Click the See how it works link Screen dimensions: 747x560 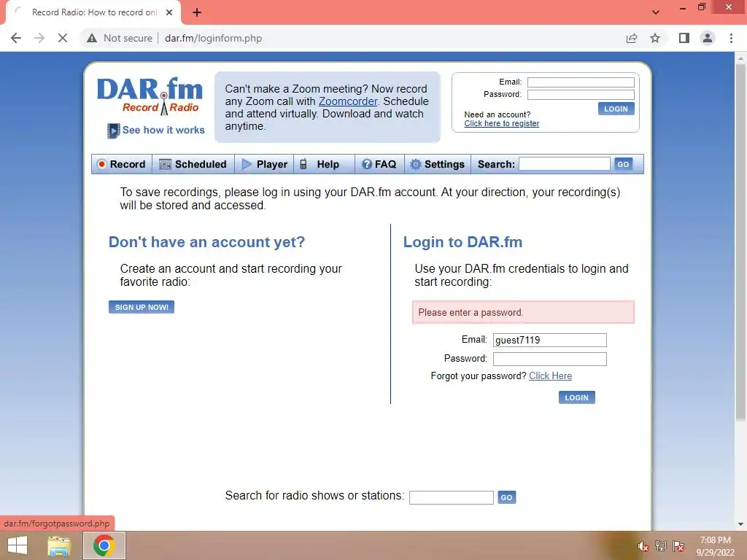coord(163,130)
